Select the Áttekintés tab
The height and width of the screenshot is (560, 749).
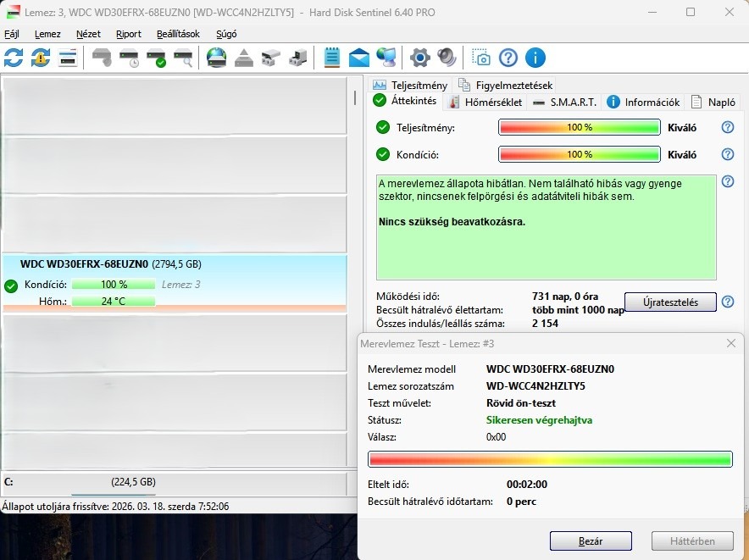(406, 101)
